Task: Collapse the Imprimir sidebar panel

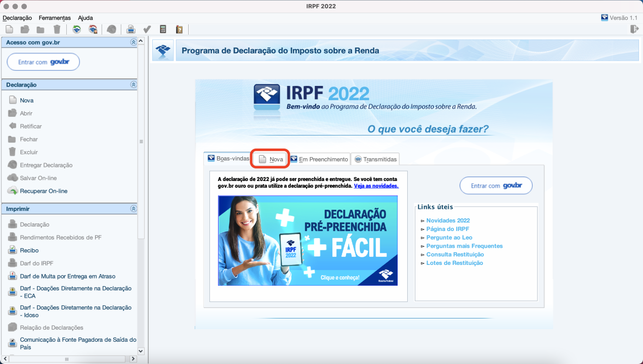Action: (133, 208)
